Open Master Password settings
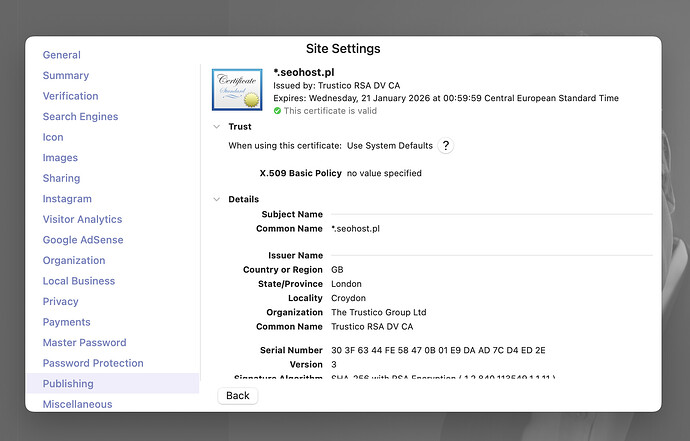 [x=84, y=342]
